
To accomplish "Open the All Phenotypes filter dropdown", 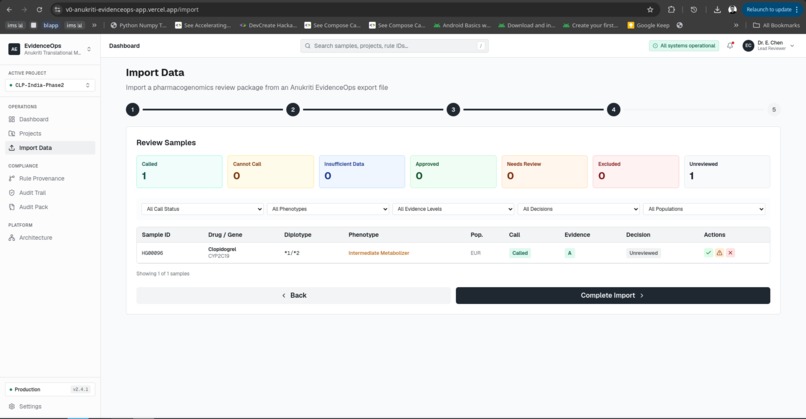I will (x=328, y=209).
